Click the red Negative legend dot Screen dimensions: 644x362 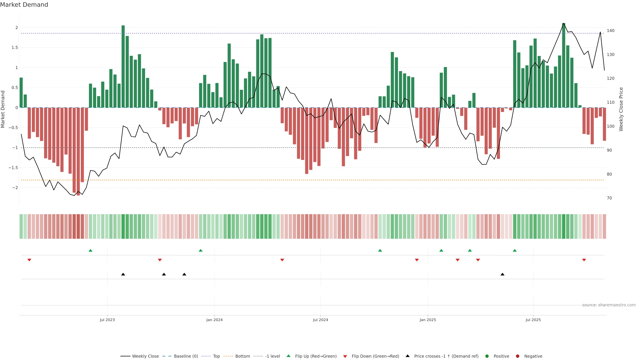coord(518,356)
